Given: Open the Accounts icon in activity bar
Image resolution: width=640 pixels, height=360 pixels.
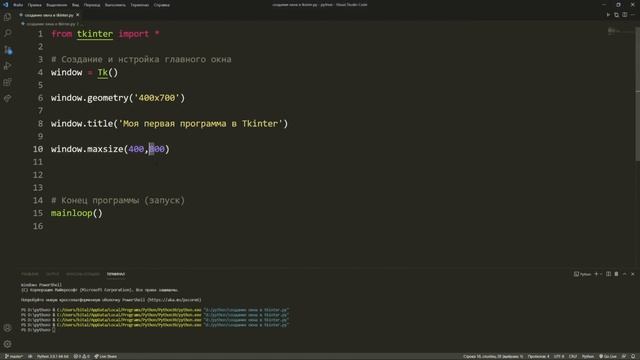Looking at the screenshot, I should tap(7, 328).
